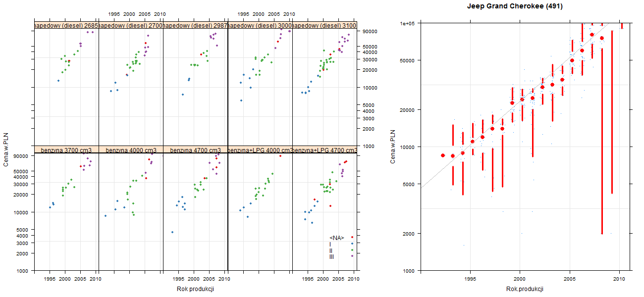Click the "1995" tick below the benzyna+LPG 4700 panel
The image size is (644, 297).
[x=307, y=280]
